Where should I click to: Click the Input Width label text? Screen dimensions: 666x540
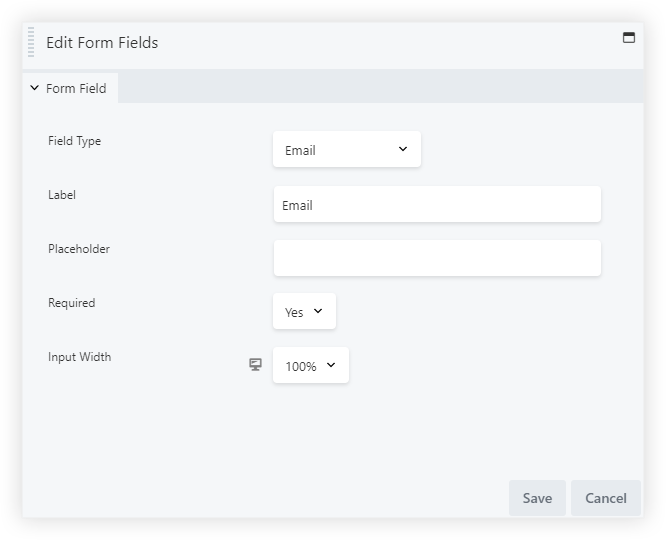click(79, 357)
